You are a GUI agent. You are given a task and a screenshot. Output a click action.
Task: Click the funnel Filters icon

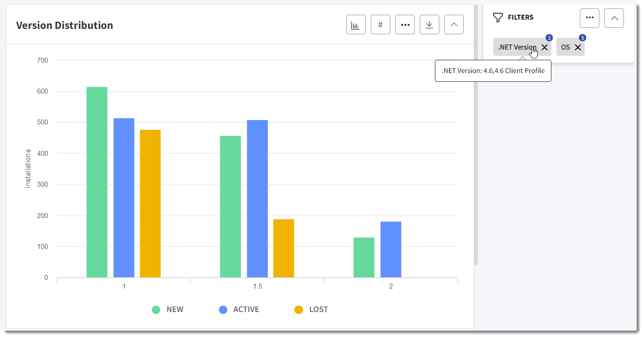point(498,18)
